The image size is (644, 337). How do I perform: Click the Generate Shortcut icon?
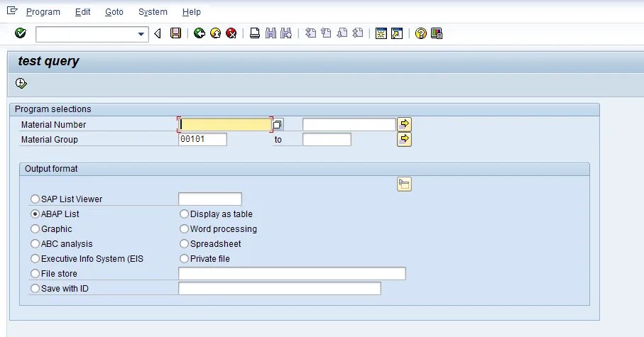397,33
